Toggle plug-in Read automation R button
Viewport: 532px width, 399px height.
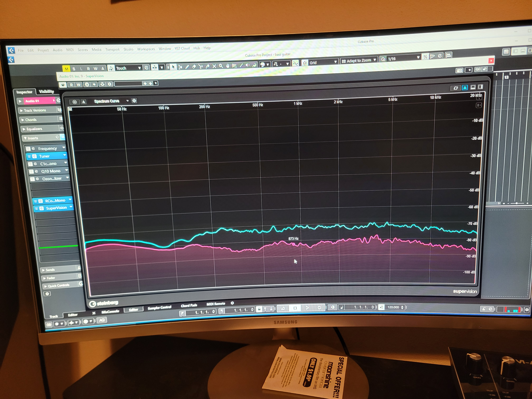(x=71, y=85)
